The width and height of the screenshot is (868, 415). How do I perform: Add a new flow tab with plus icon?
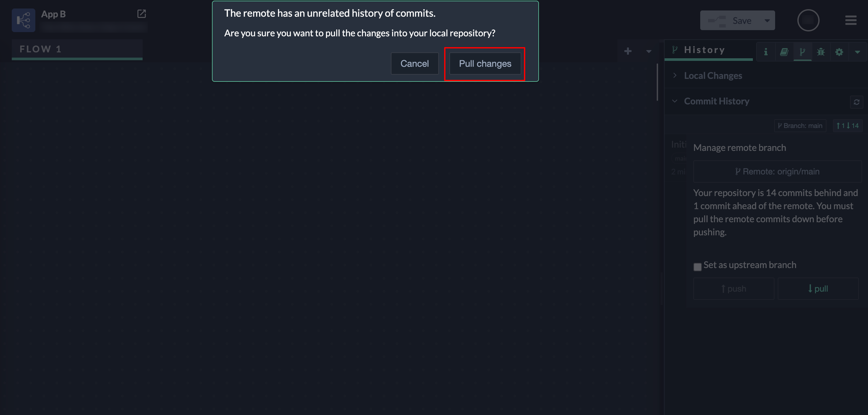627,51
